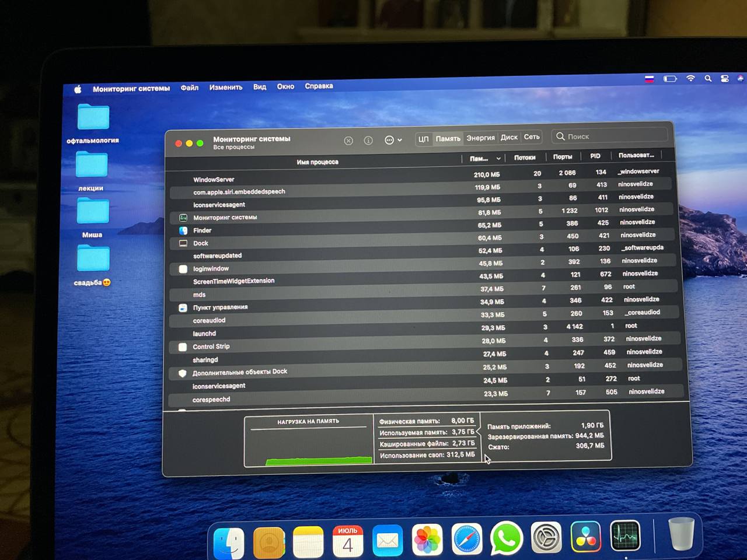Click the Физическая память 8,00 ГБ value
The height and width of the screenshot is (560, 747).
click(462, 421)
